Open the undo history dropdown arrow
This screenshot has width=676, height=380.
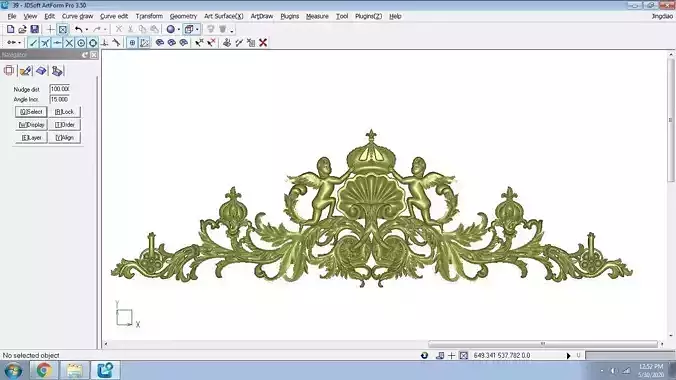87,30
